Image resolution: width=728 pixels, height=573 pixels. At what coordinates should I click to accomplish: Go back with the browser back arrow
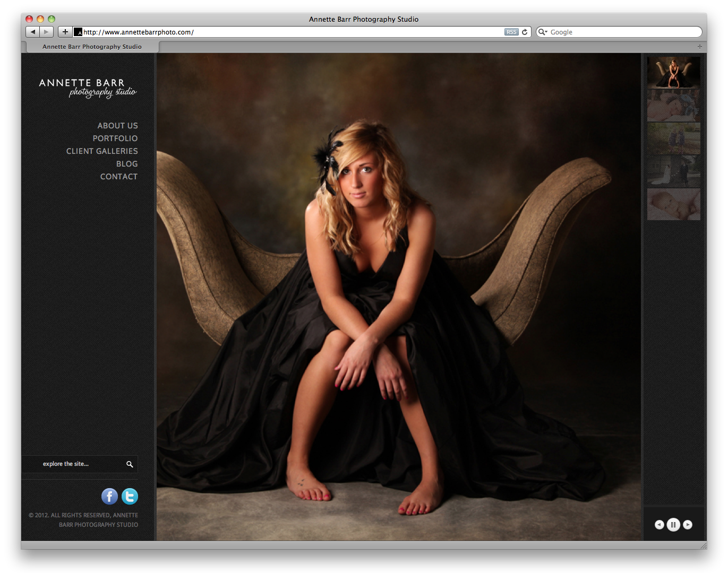(33, 32)
